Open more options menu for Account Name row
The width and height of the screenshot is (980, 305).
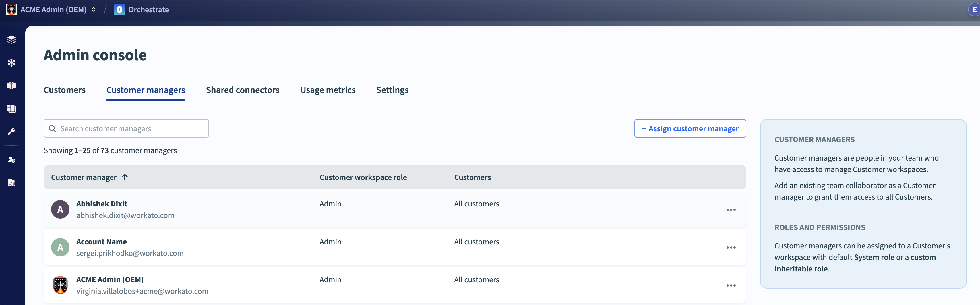point(731,248)
